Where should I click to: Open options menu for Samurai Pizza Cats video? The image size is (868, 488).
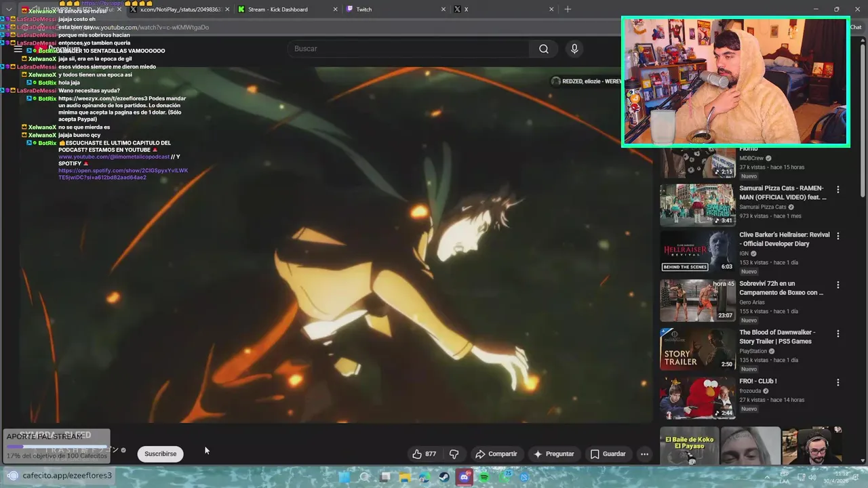[x=838, y=190]
